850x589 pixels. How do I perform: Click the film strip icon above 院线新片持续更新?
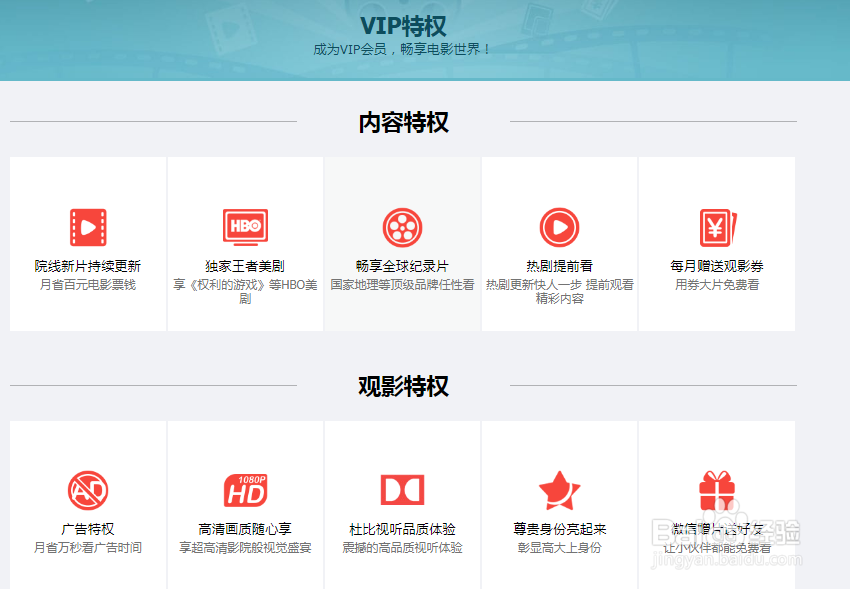pos(87,225)
